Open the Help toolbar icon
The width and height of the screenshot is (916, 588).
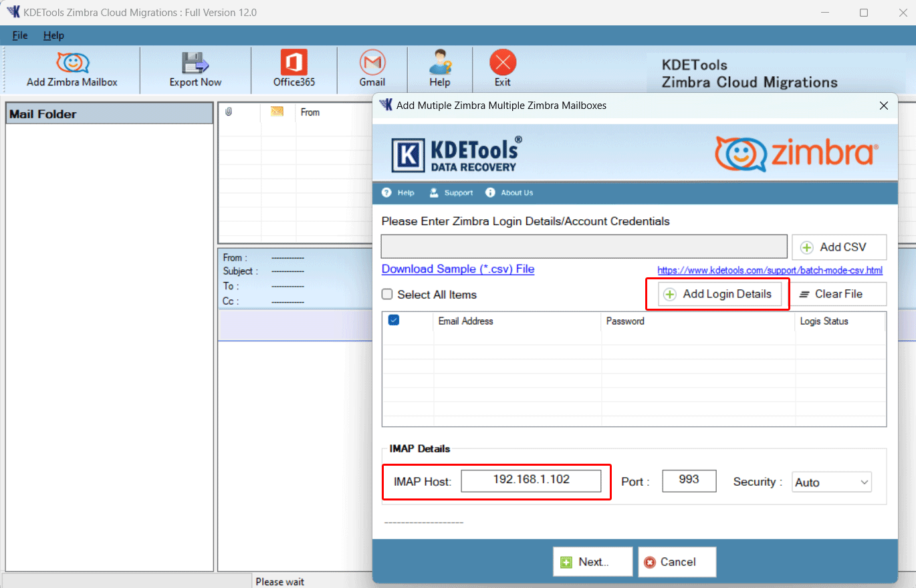(x=439, y=68)
